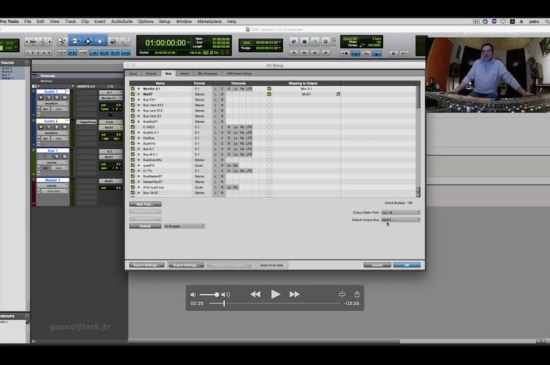Screen dimensions: 550x365
Task: Select the Selector tool in the toolbar
Action: pyautogui.click(x=87, y=41)
